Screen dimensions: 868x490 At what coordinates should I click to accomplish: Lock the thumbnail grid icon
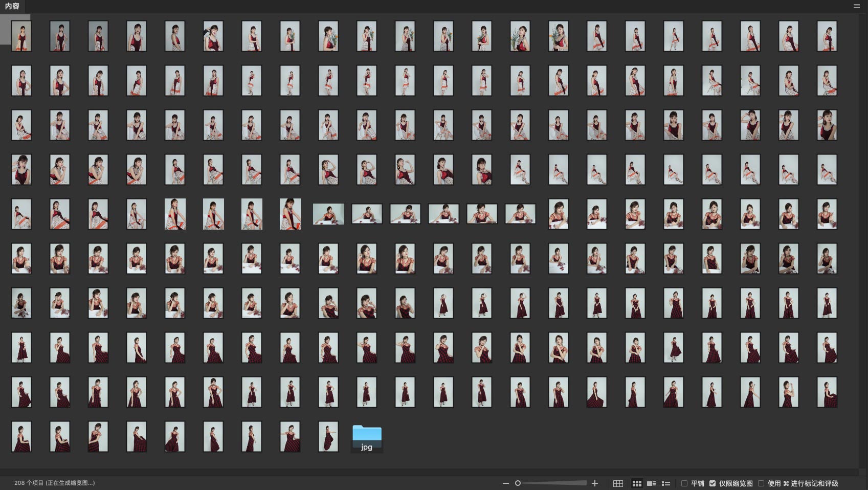[x=618, y=483]
